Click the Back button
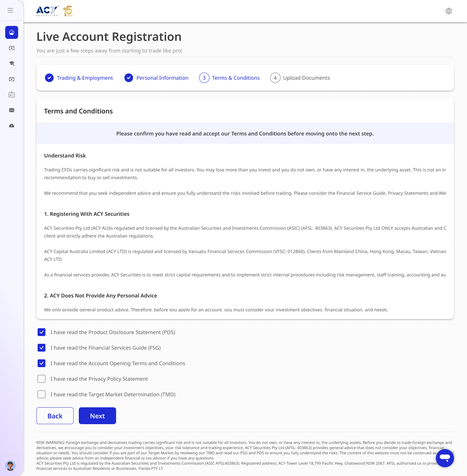This screenshot has height=476, width=467. [x=55, y=416]
